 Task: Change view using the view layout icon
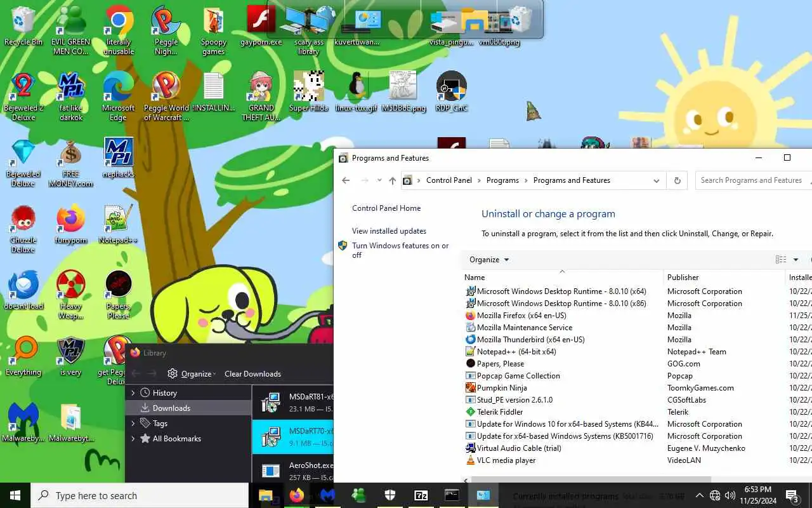pyautogui.click(x=781, y=260)
